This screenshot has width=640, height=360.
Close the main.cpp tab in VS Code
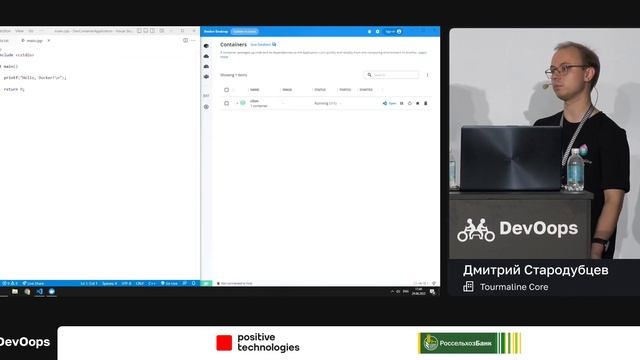tap(49, 41)
